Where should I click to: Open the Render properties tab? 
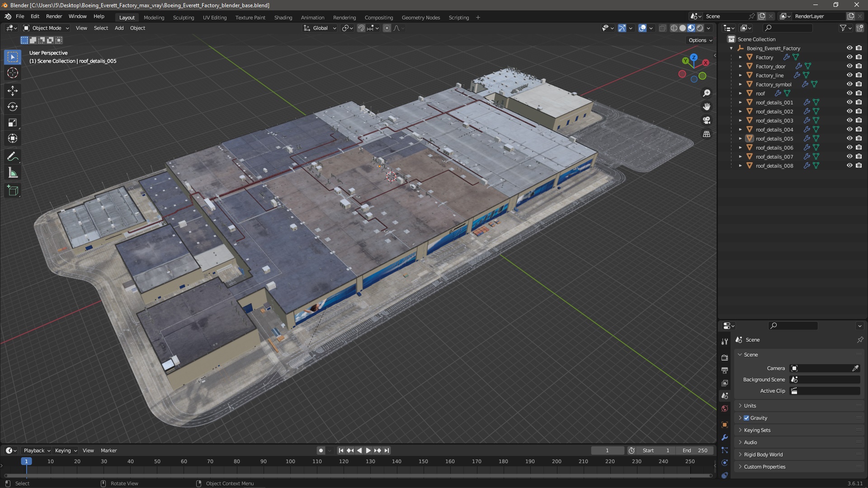[x=725, y=357]
